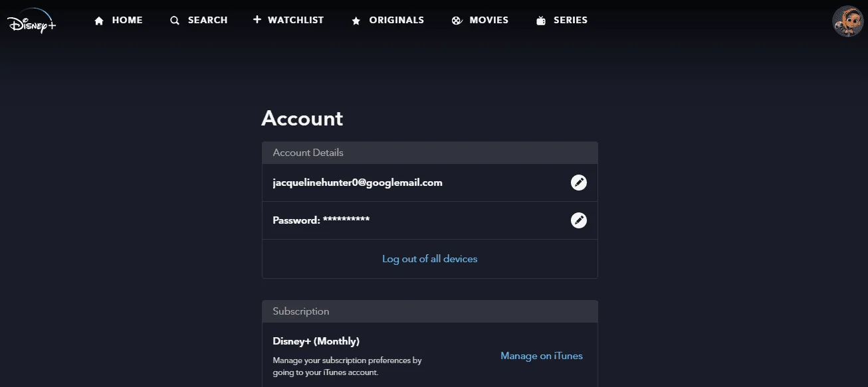Click Manage on iTunes link
868x387 pixels.
pyautogui.click(x=542, y=356)
